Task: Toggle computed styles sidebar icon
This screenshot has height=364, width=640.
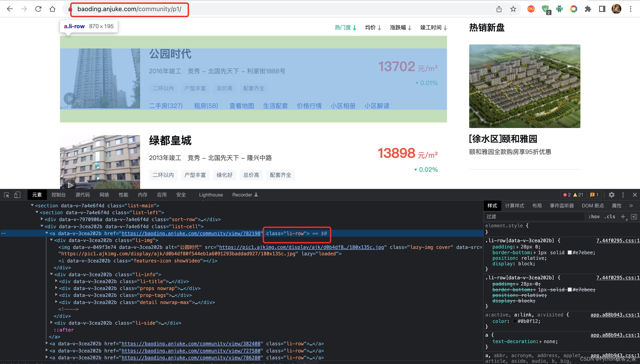Action: [x=634, y=217]
